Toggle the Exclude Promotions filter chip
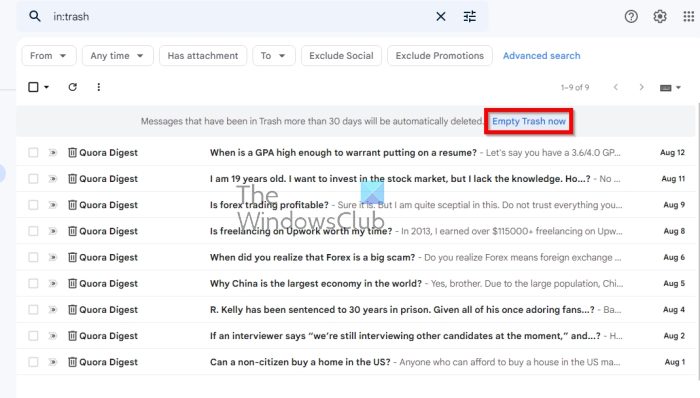The image size is (700, 398). pos(440,56)
